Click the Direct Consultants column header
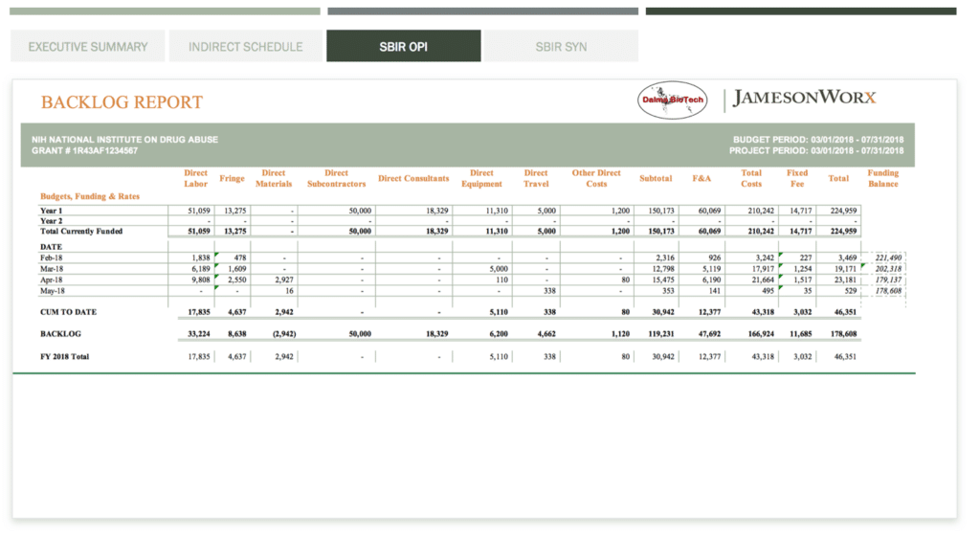 pyautogui.click(x=413, y=178)
